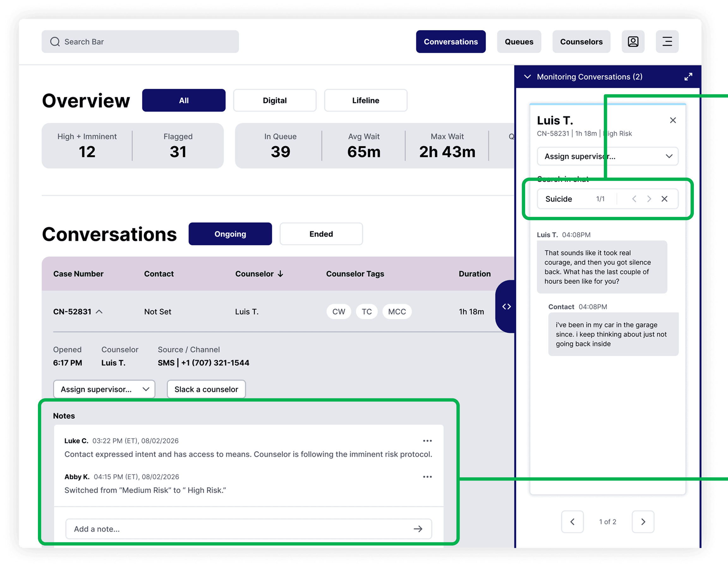This screenshot has height=567, width=728.
Task: Go to next search match in chat
Action: tap(649, 199)
